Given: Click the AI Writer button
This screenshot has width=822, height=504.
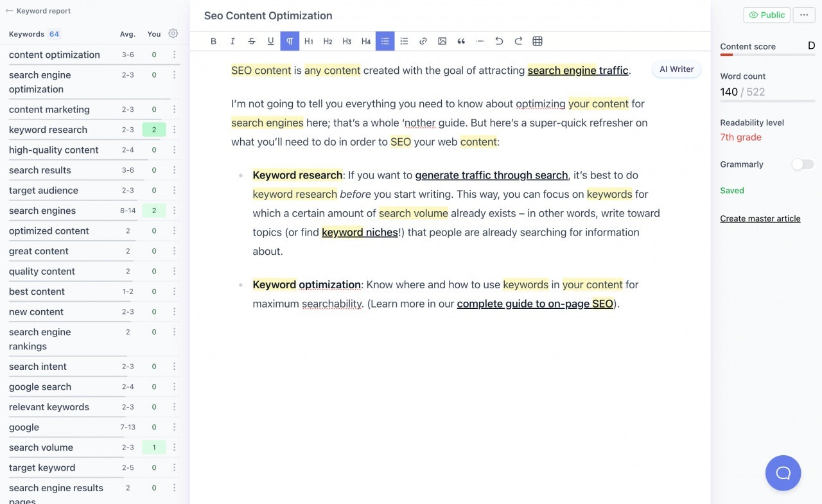Looking at the screenshot, I should coord(677,69).
